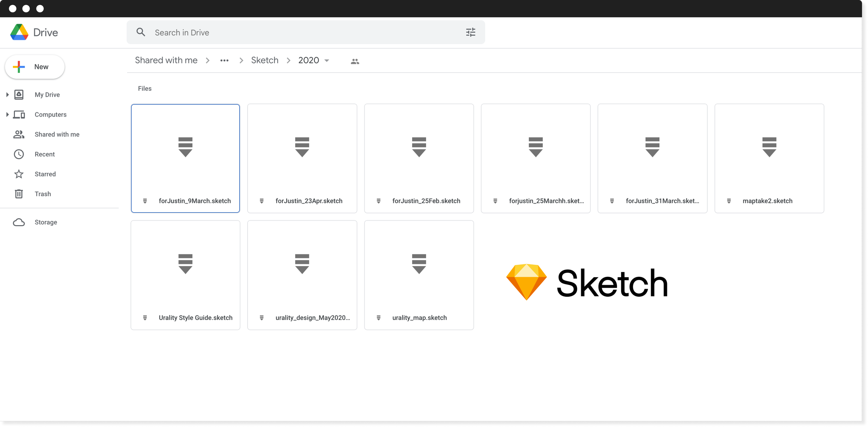The width and height of the screenshot is (868, 427).
Task: Click file type icon beside forJustin_9March.sketch name
Action: click(x=145, y=201)
